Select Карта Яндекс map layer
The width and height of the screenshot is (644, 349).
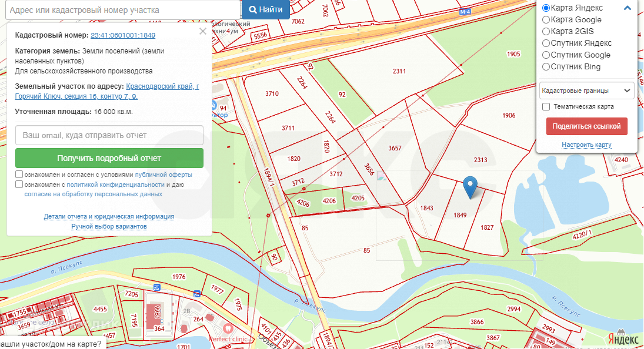[546, 8]
